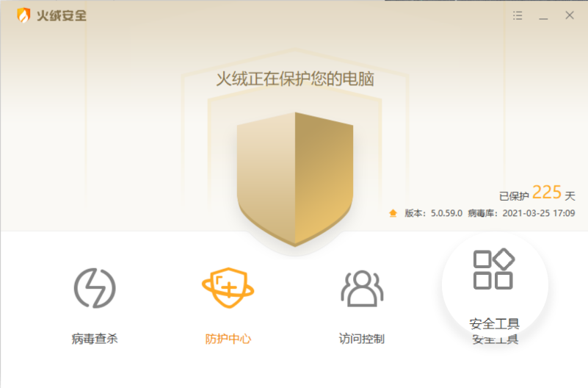Click the 火绒正在保护您的电脑 status headline
Screen dimensions: 588x388
coord(295,79)
